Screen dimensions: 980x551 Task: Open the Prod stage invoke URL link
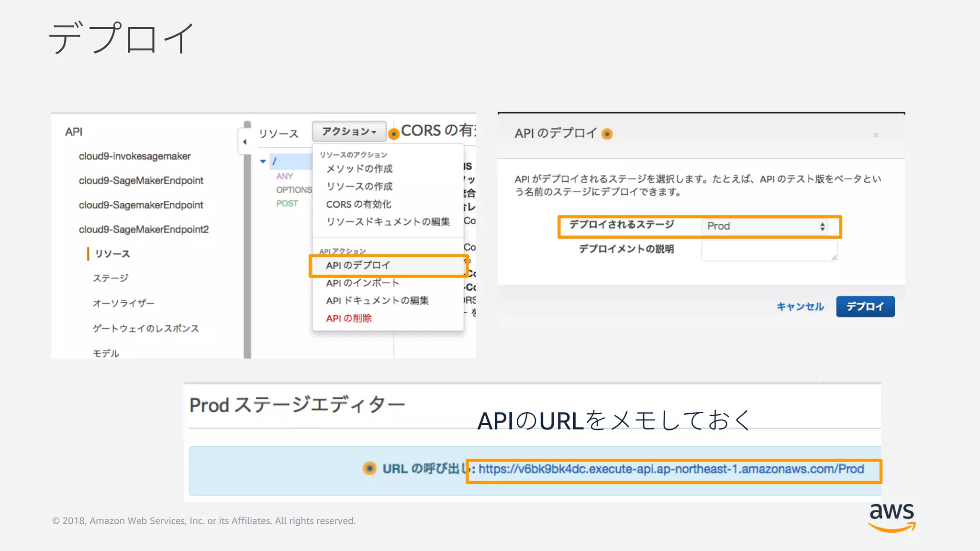[671, 469]
